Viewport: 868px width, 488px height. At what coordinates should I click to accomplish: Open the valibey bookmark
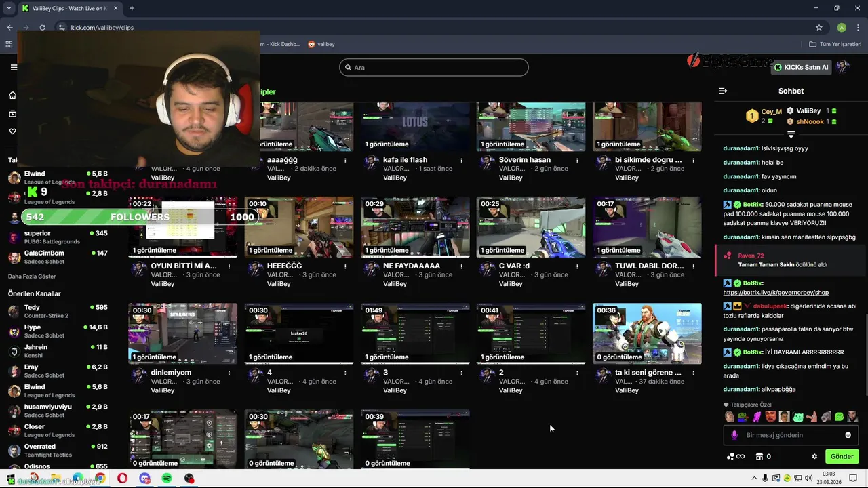321,44
